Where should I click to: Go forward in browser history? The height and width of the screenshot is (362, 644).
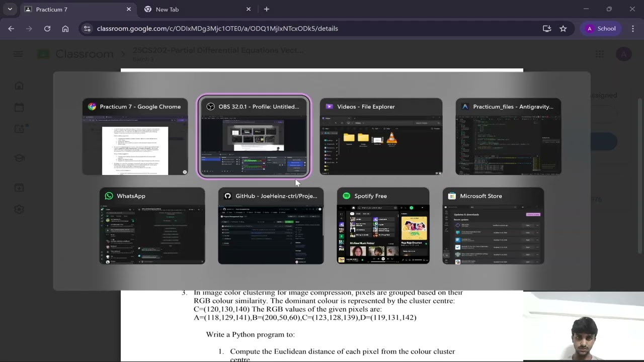pyautogui.click(x=29, y=29)
